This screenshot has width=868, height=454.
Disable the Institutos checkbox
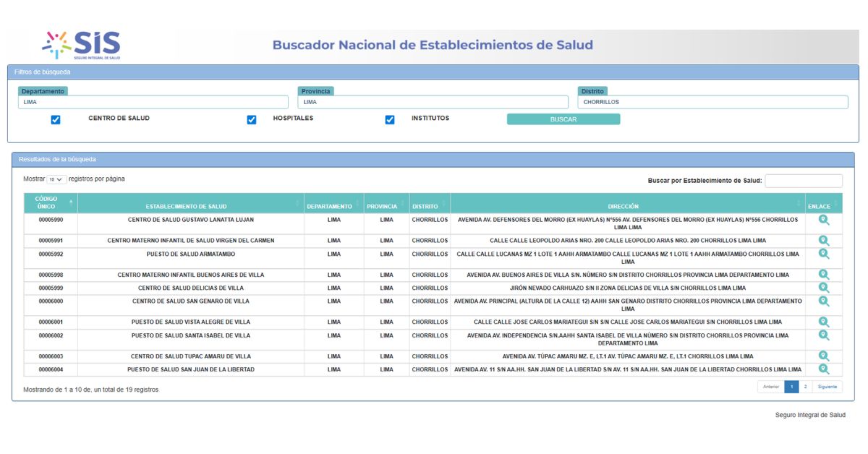[x=390, y=120]
